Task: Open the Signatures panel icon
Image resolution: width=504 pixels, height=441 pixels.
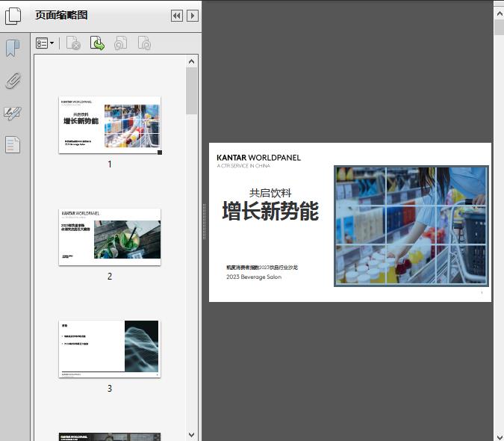Action: tap(13, 113)
